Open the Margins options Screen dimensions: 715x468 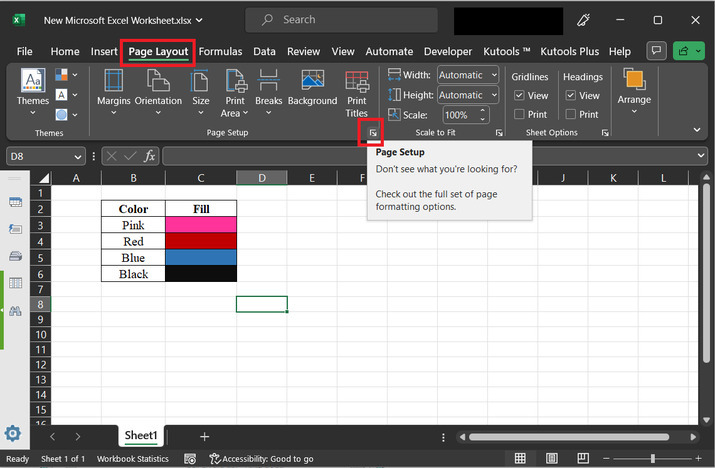(114, 92)
